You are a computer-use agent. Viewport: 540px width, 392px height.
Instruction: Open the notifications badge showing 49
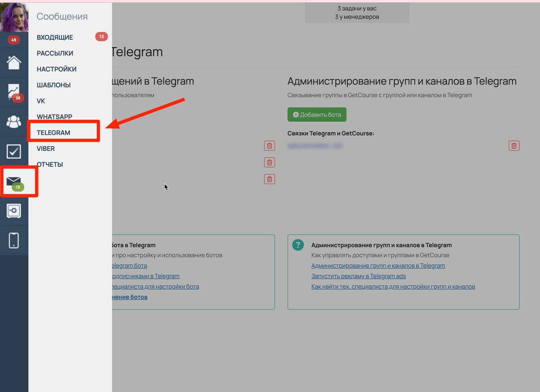(13, 40)
